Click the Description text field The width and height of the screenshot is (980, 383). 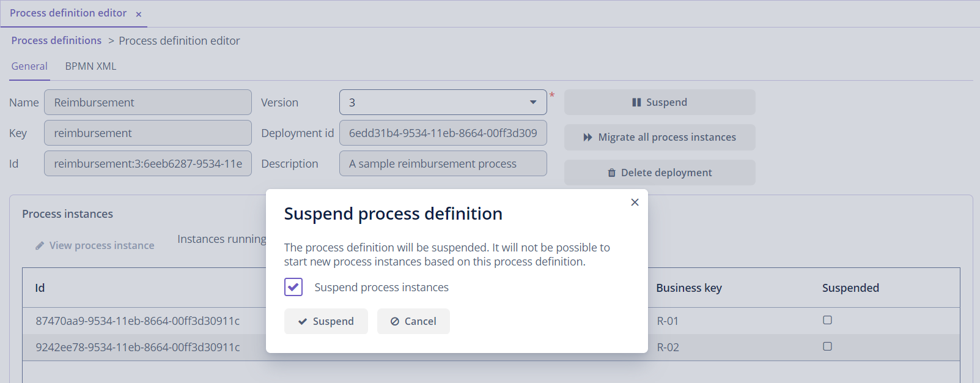pyautogui.click(x=443, y=164)
